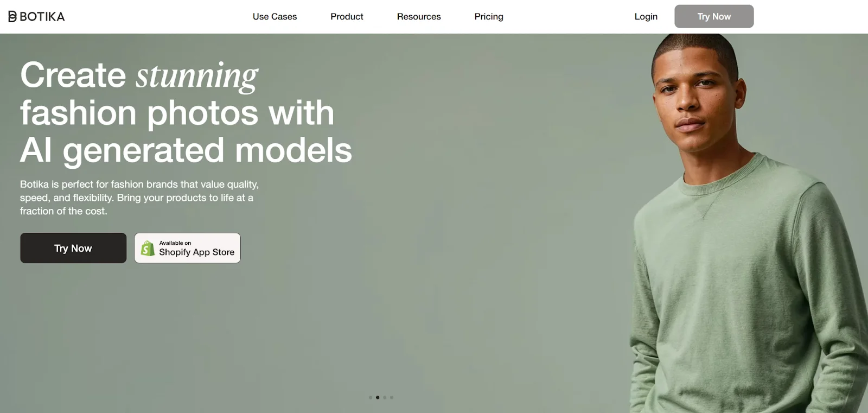Click the Botika description paragraph
This screenshot has width=868, height=413.
[139, 198]
